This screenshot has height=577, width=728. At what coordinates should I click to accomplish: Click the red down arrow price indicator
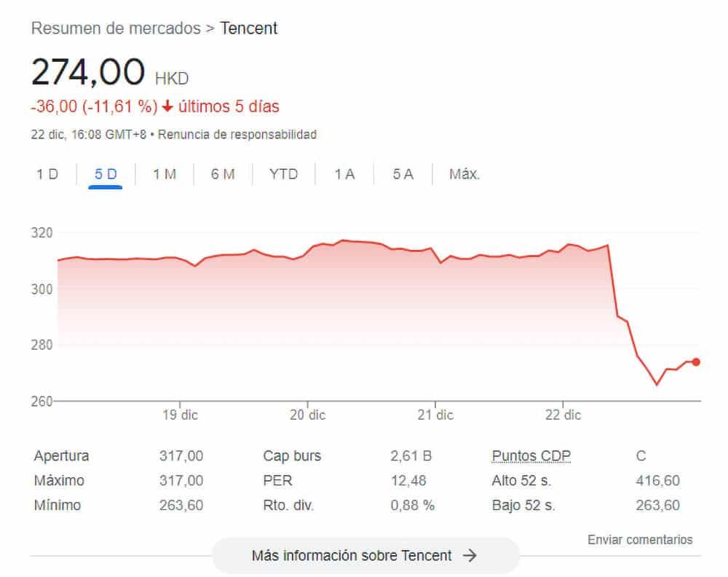[x=167, y=106]
